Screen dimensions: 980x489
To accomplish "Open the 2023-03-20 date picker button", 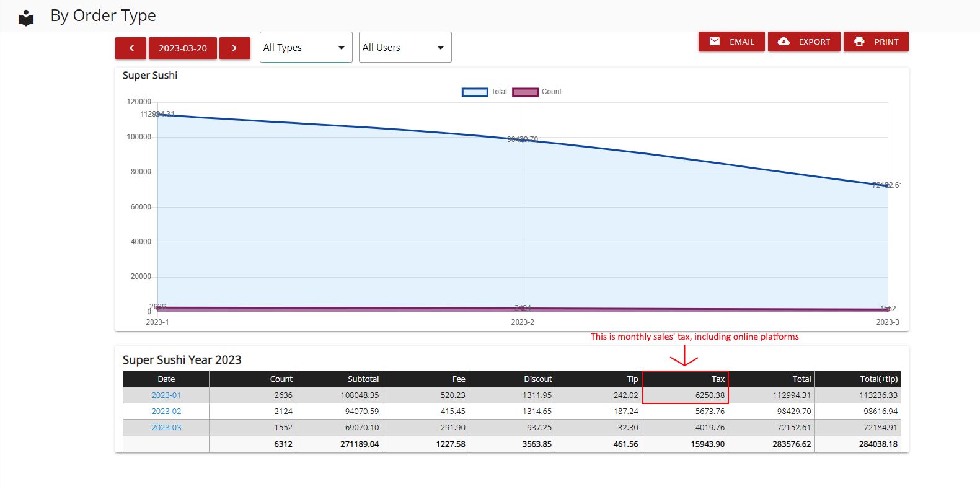I will 183,48.
